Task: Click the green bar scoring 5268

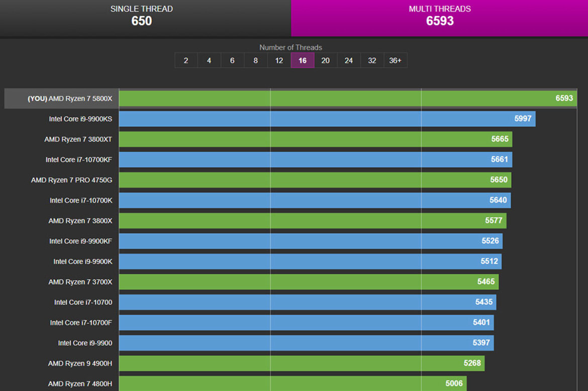Action: click(x=302, y=363)
